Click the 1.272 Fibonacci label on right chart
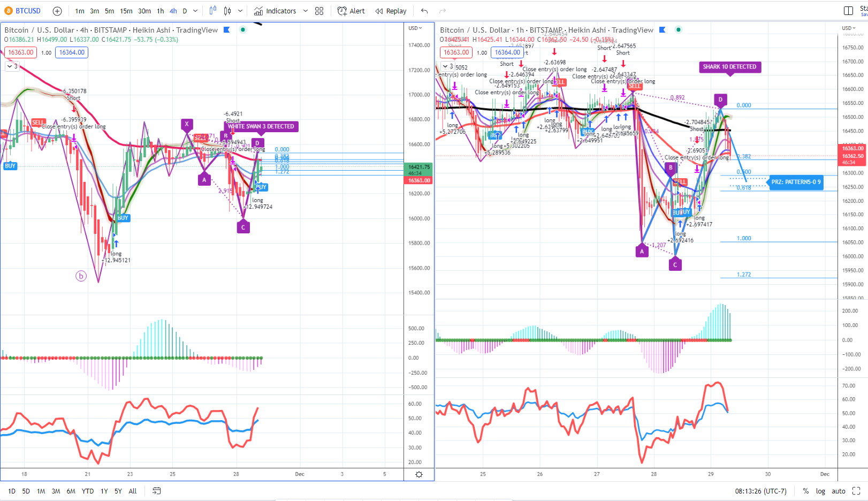Viewport: 868px width, 501px height. [x=744, y=275]
